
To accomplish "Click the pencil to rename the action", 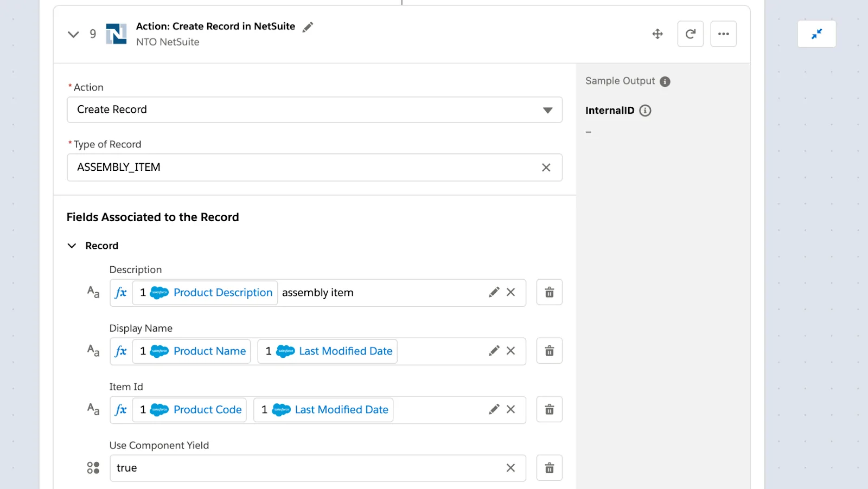I will click(308, 26).
